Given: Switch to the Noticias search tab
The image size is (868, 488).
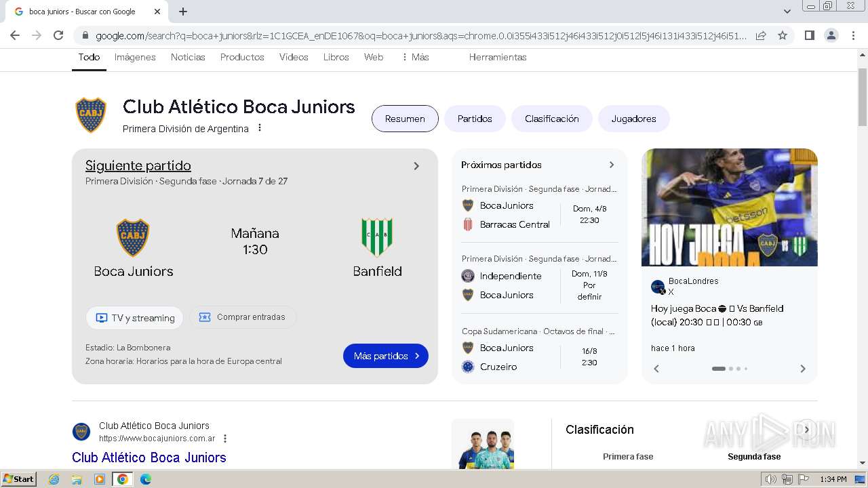Looking at the screenshot, I should (x=188, y=57).
